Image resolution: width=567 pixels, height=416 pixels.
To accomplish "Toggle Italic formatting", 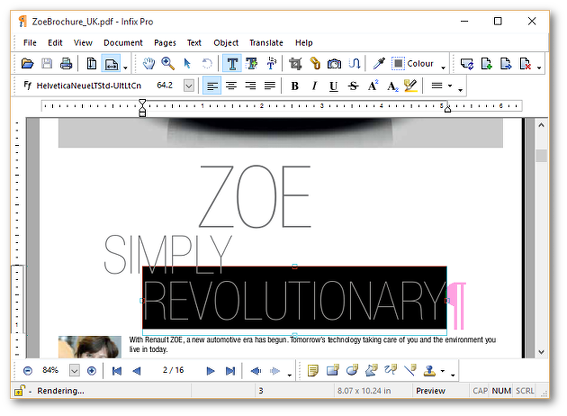I will pos(314,86).
